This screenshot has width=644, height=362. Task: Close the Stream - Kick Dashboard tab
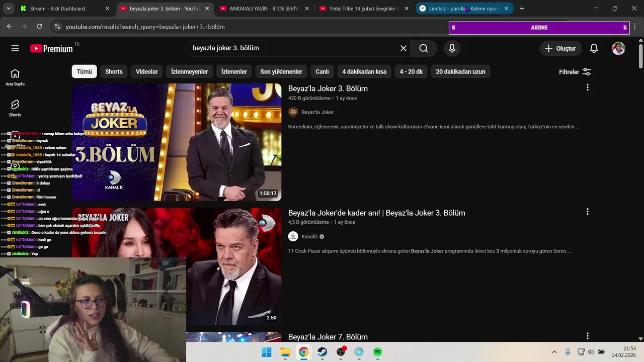[x=107, y=9]
